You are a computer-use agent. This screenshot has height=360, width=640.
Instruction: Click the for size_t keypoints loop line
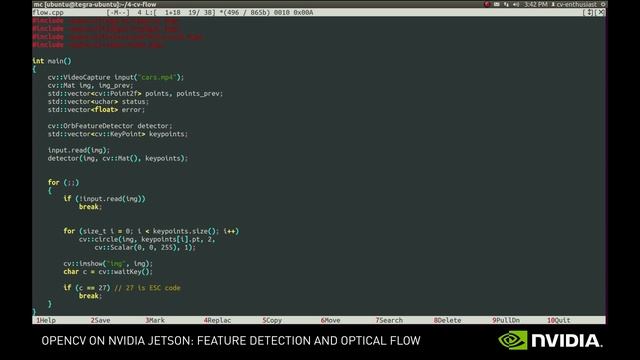click(151, 231)
